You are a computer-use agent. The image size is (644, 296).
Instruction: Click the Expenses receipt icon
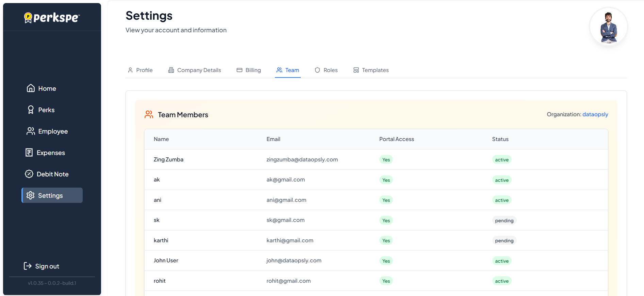click(29, 153)
